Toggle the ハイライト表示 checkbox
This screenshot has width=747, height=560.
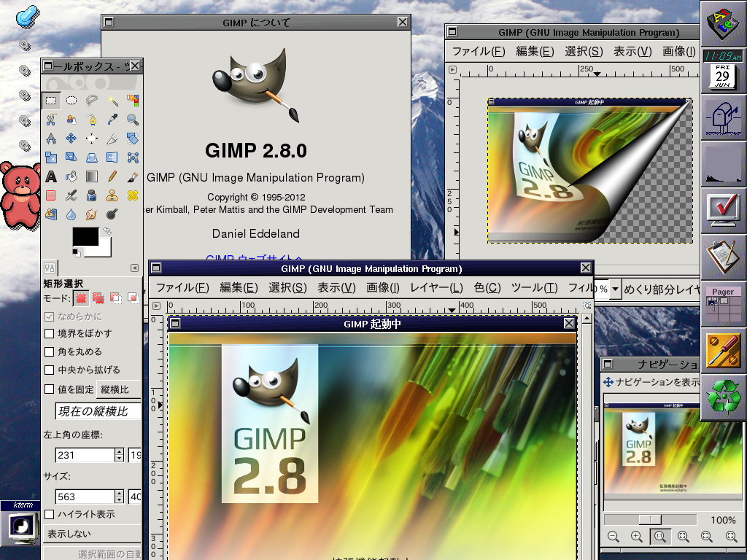coord(49,514)
